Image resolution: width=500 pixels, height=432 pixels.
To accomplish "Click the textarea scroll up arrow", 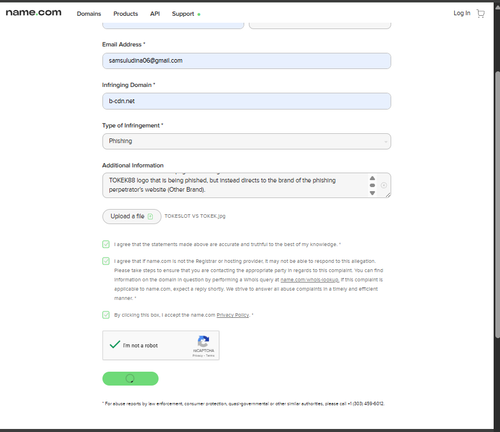I will 372,178.
